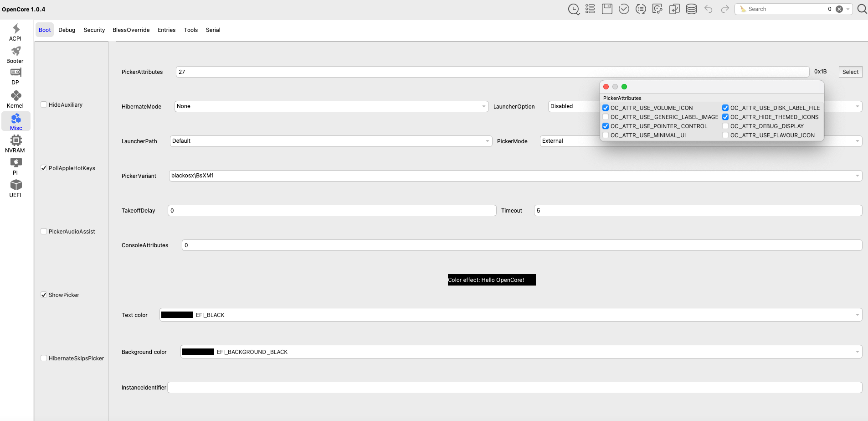Viewport: 868px width, 421px height.
Task: Switch to the BlessOverride tab
Action: [x=131, y=30]
